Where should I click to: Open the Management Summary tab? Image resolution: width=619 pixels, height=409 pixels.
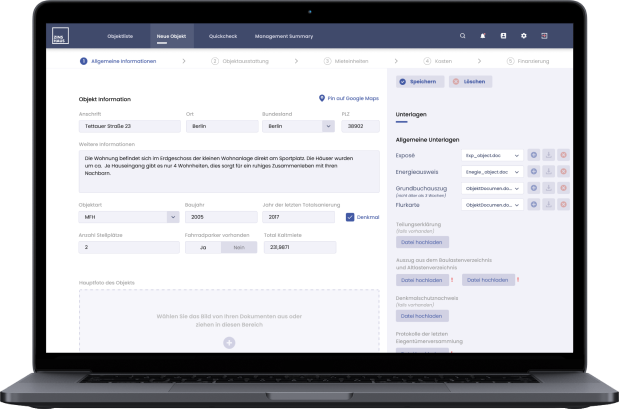point(284,36)
